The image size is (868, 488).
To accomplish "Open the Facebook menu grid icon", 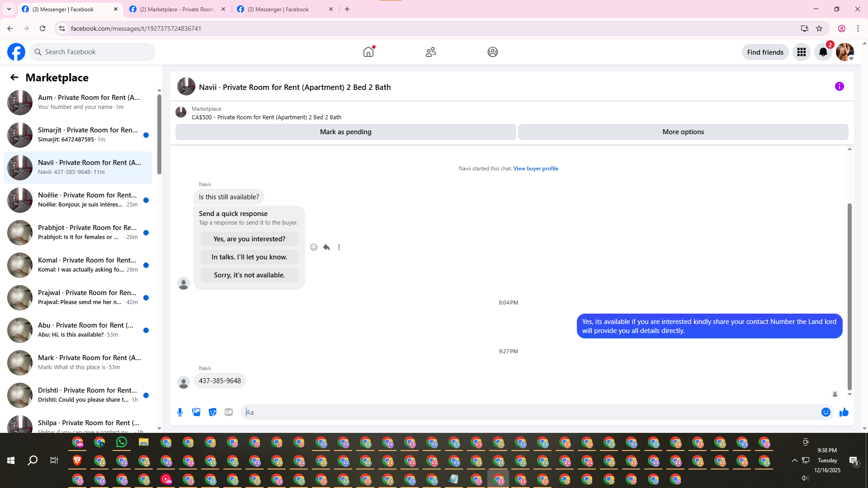I will coord(802,52).
